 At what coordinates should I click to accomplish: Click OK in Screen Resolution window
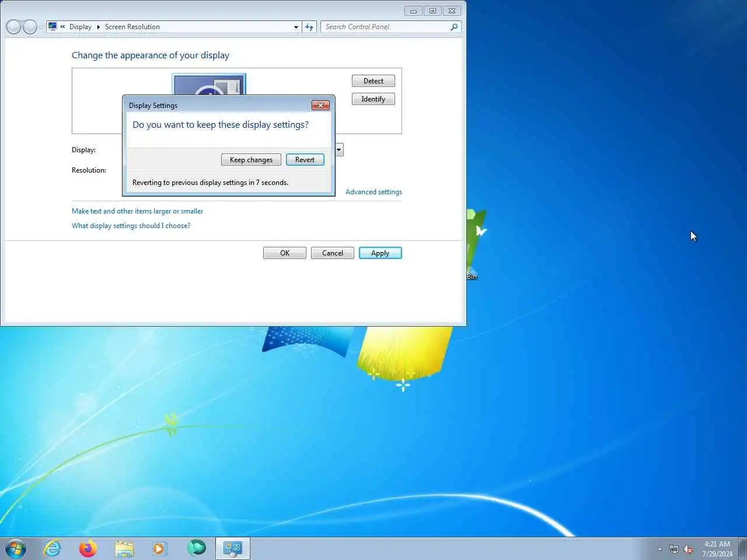285,253
